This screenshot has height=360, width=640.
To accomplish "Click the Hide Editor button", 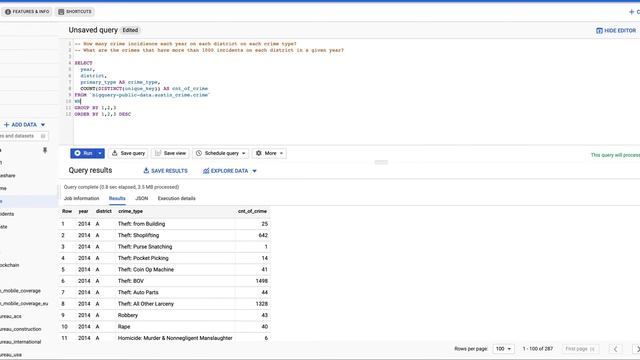I will [x=616, y=31].
